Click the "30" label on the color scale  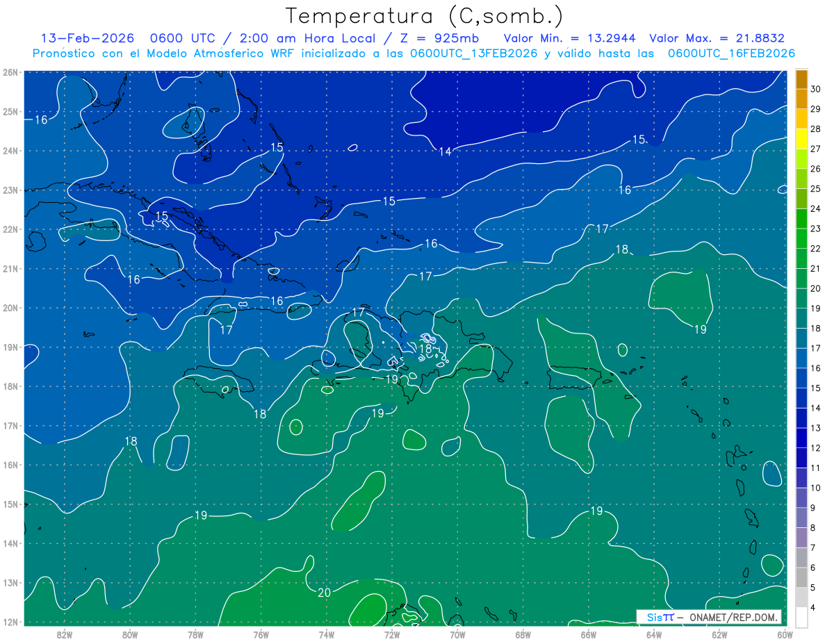tap(815, 89)
